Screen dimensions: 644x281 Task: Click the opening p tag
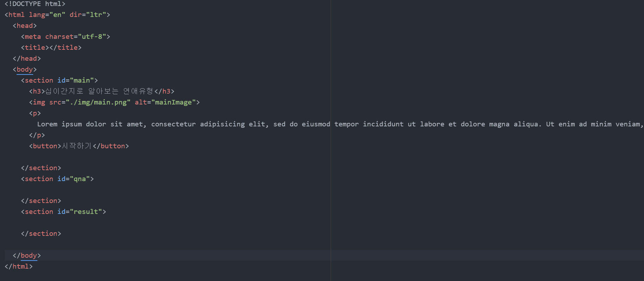[x=35, y=113]
